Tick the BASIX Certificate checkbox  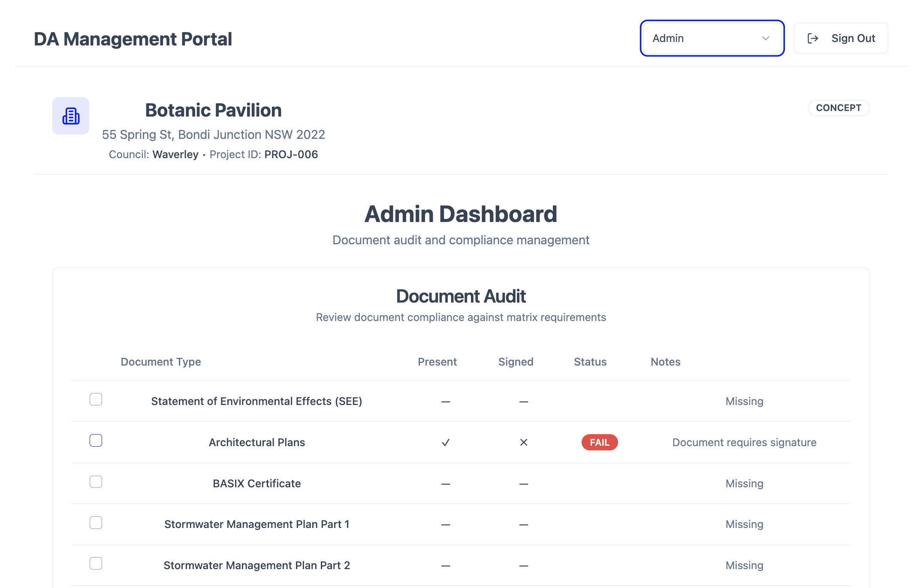tap(96, 482)
